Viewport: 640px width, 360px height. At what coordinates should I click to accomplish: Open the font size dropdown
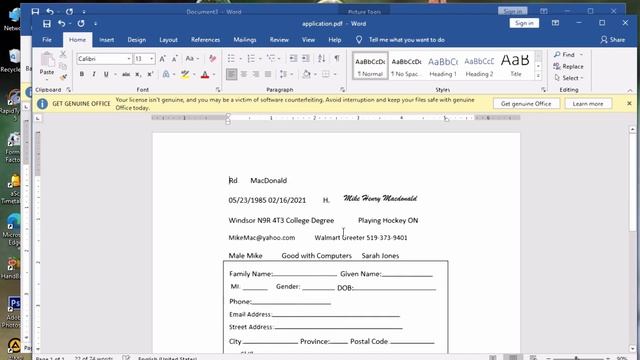click(x=151, y=59)
